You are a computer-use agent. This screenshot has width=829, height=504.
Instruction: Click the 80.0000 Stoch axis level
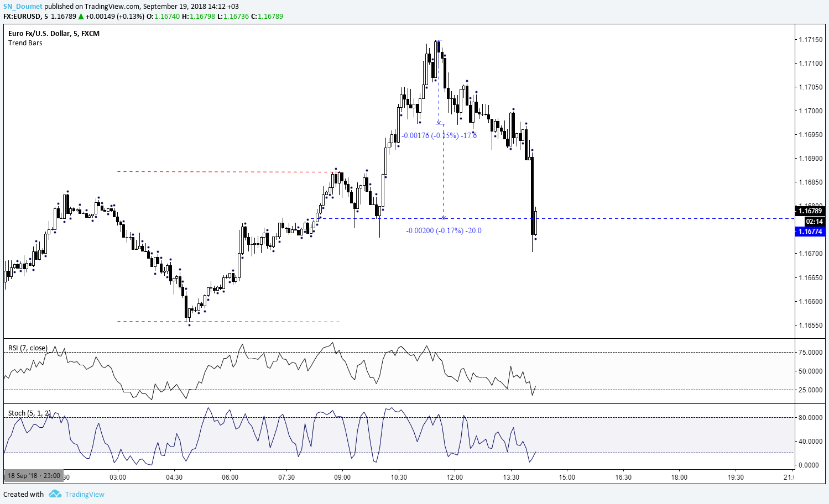(x=810, y=418)
